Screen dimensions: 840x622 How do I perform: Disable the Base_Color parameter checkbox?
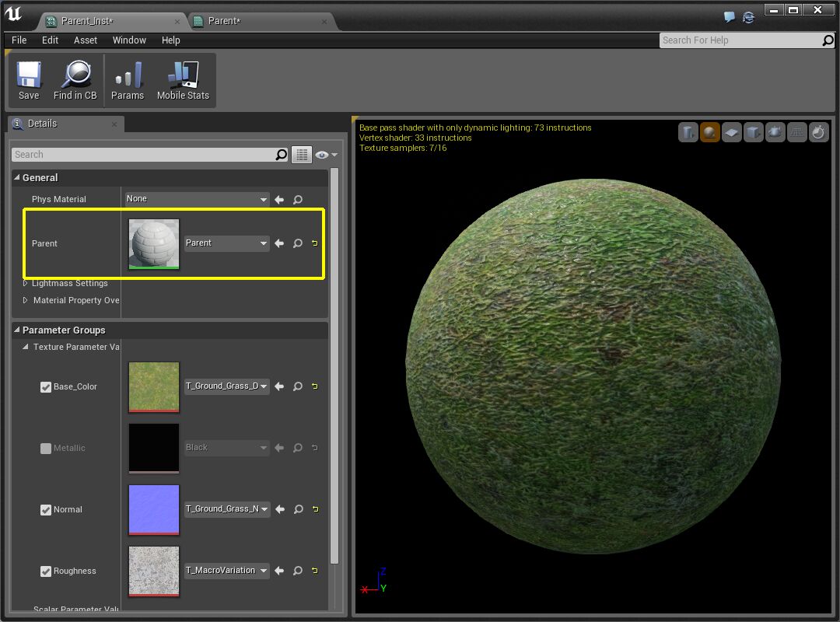click(x=46, y=386)
